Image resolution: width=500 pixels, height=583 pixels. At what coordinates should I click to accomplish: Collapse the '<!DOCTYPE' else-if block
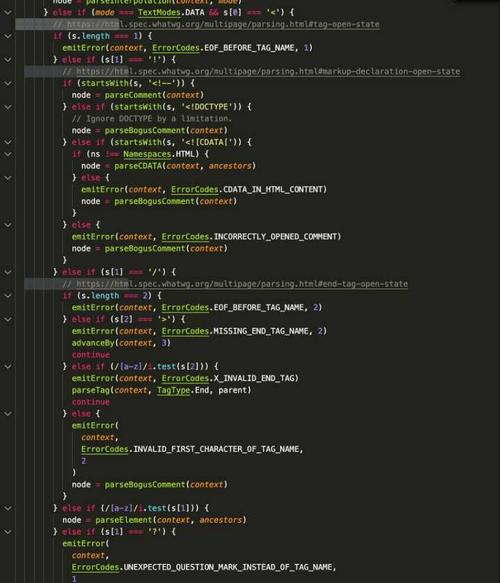coord(8,107)
